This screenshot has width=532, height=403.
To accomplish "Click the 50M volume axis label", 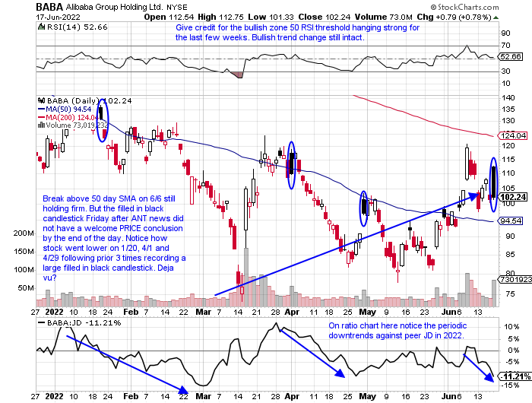I will pos(26,288).
